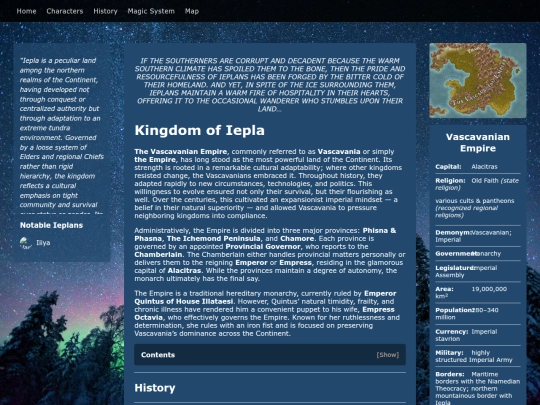
Task: Click the left sidebar Iepla quote
Action: click(62, 135)
